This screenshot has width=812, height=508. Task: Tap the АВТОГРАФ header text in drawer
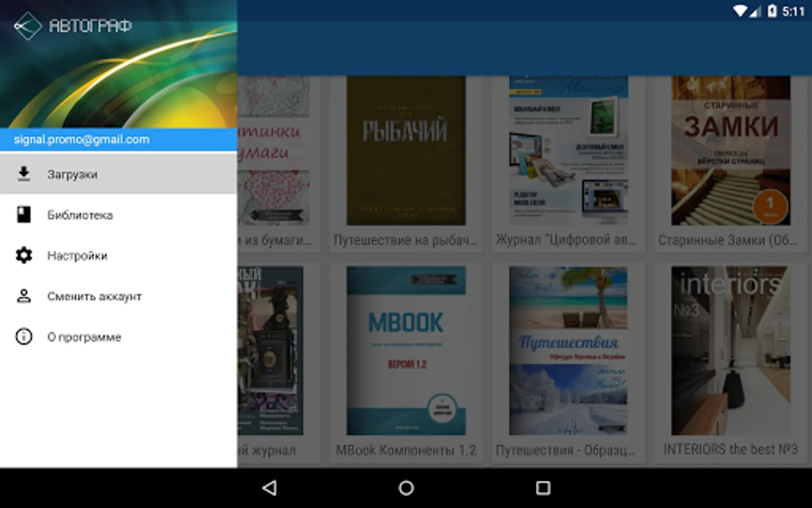90,26
